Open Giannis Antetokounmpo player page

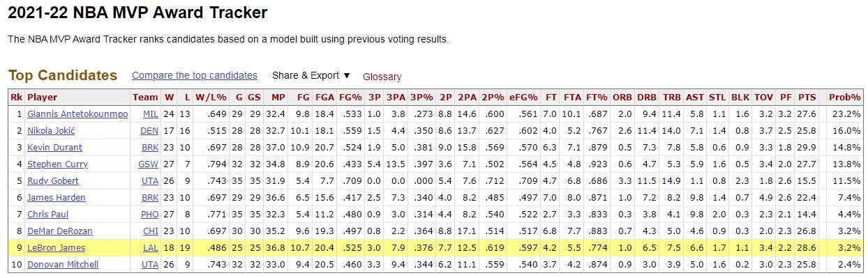coord(77,114)
